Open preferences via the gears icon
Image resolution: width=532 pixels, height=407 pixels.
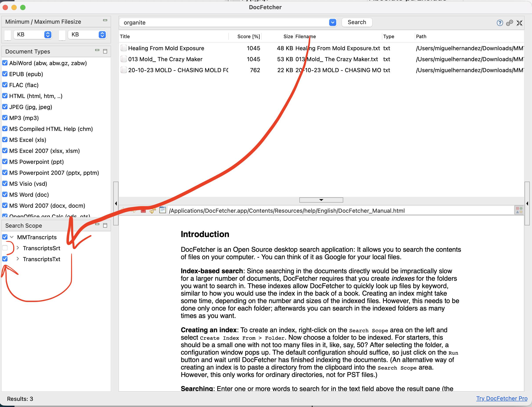[509, 23]
